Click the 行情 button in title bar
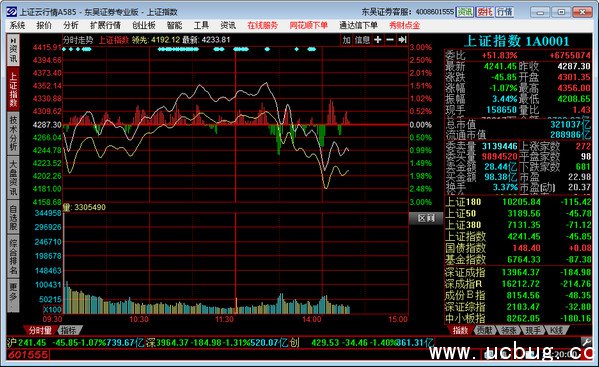 click(x=504, y=12)
